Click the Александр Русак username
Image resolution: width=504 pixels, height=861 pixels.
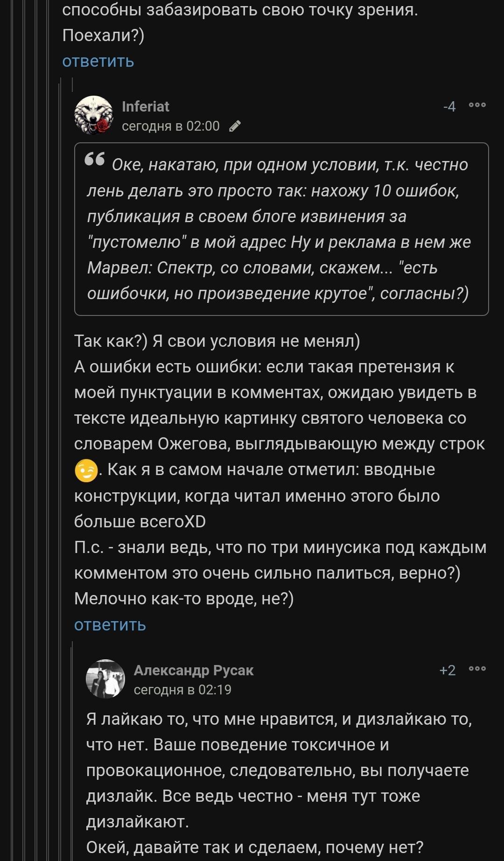tap(193, 670)
